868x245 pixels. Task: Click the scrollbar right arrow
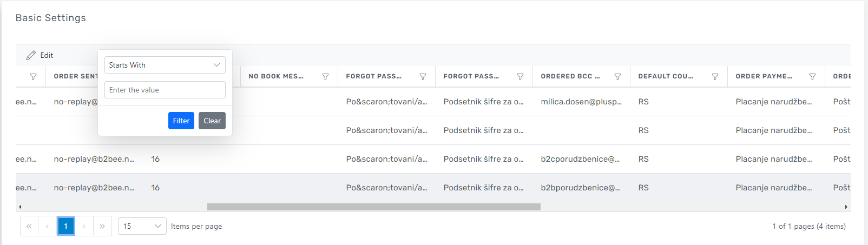[846, 207]
